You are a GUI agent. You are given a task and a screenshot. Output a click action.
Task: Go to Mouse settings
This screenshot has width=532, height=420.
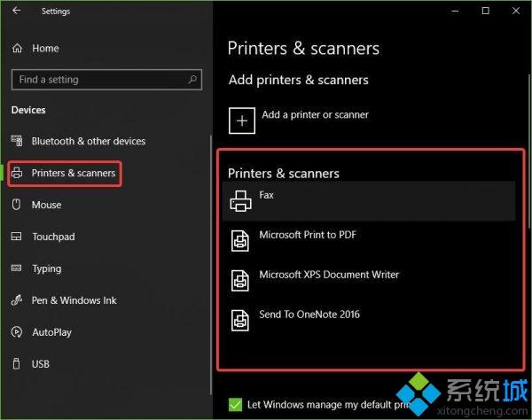pos(46,205)
